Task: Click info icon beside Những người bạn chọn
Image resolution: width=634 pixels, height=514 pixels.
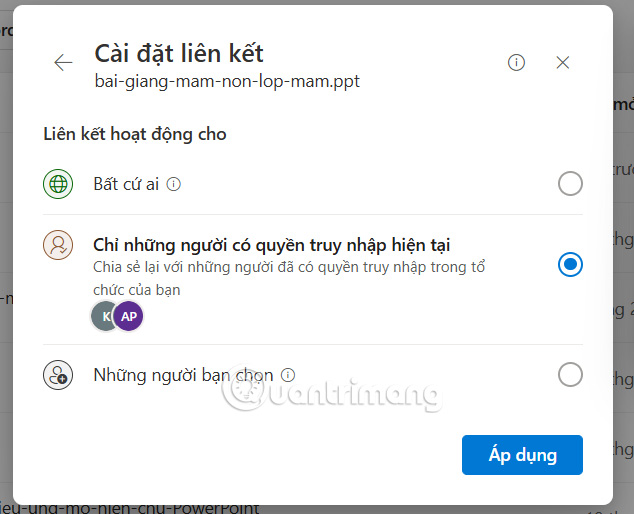Action: tap(288, 375)
